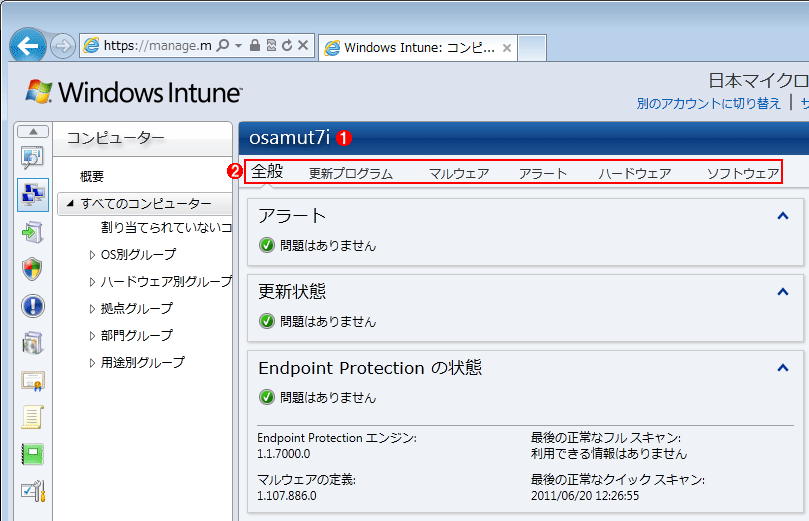Click the https://manage.m address field
Image resolution: width=809 pixels, height=521 pixels.
point(157,46)
